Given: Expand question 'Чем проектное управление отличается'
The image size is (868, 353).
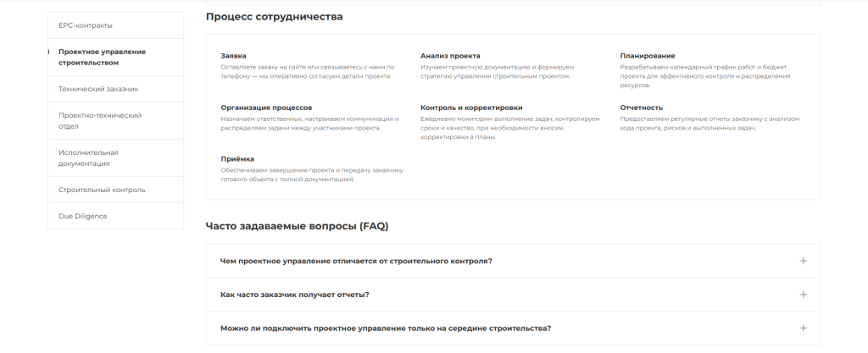Looking at the screenshot, I should tap(356, 261).
